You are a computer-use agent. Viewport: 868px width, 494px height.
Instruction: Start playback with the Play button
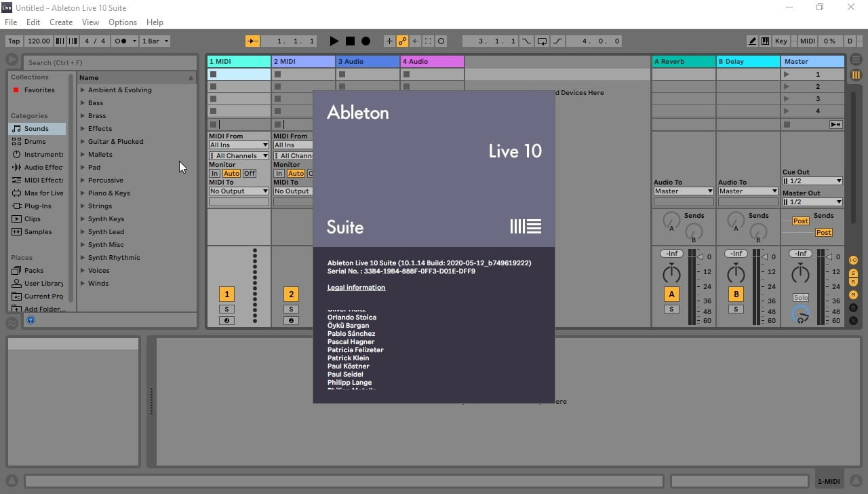334,41
